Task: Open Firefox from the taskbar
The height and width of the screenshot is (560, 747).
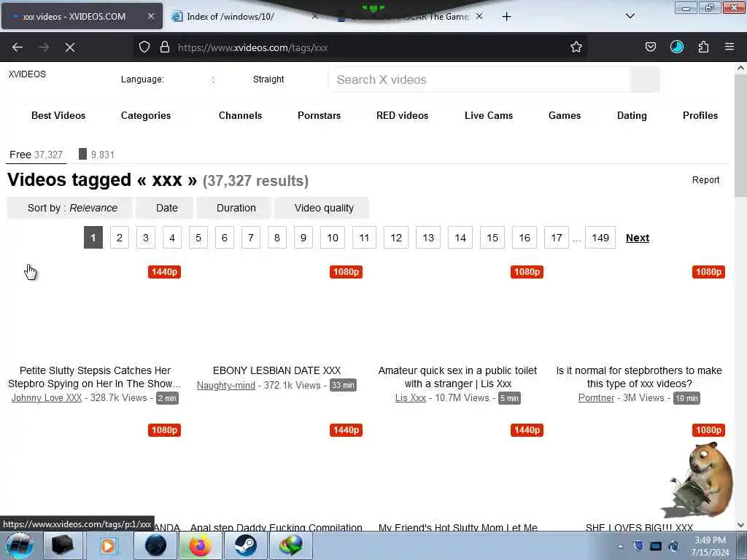Action: click(200, 545)
